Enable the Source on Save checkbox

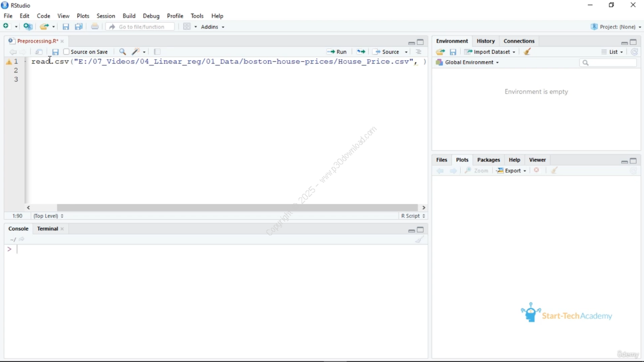66,52
